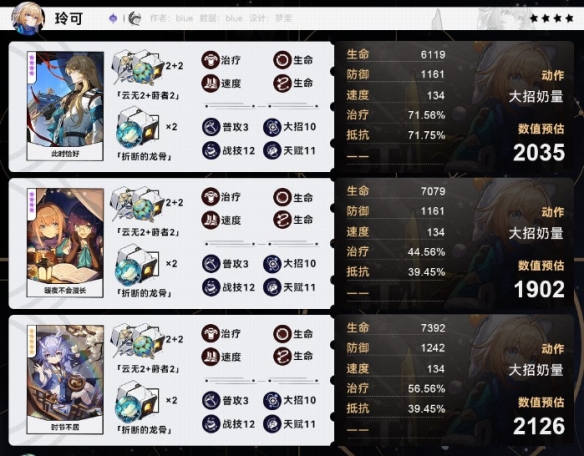Click the body piece 治疗 icon in first build
Viewport: 584px width, 456px height.
click(210, 60)
